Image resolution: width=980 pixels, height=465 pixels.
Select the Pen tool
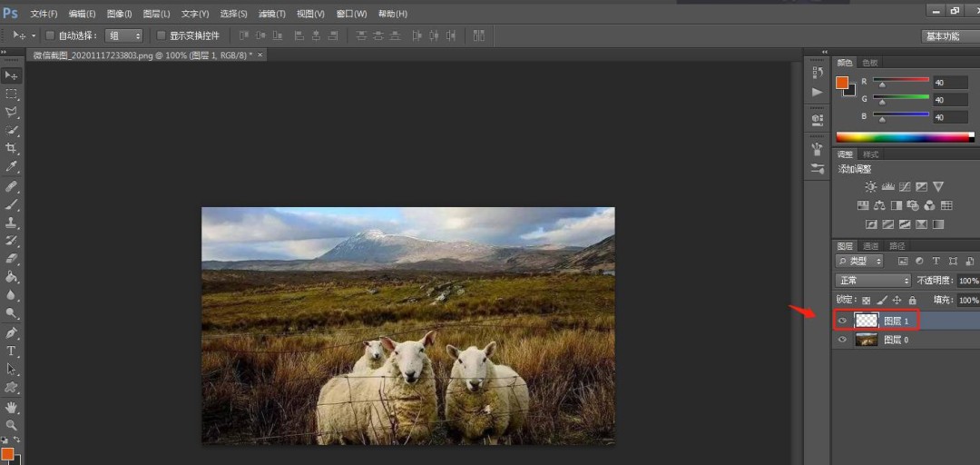[12, 332]
